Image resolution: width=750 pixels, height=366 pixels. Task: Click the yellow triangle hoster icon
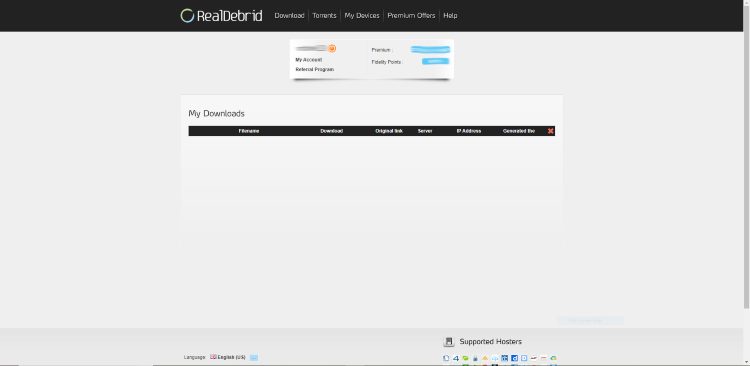[485, 358]
